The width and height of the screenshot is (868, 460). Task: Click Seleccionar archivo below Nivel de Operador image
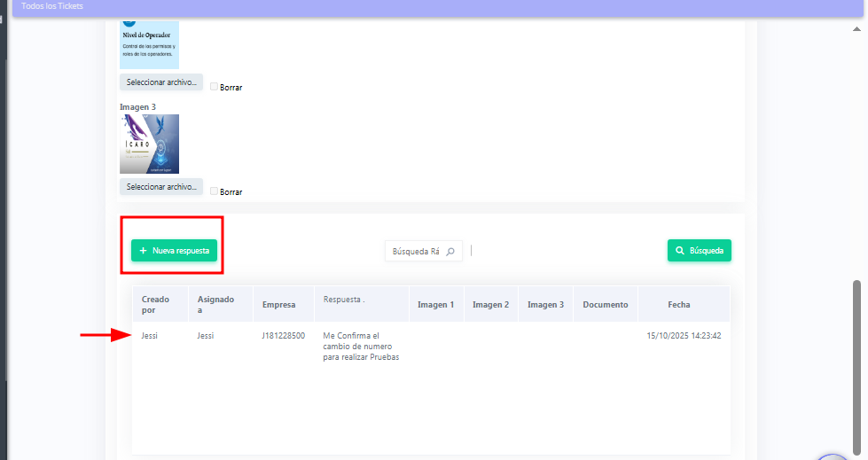pos(161,82)
